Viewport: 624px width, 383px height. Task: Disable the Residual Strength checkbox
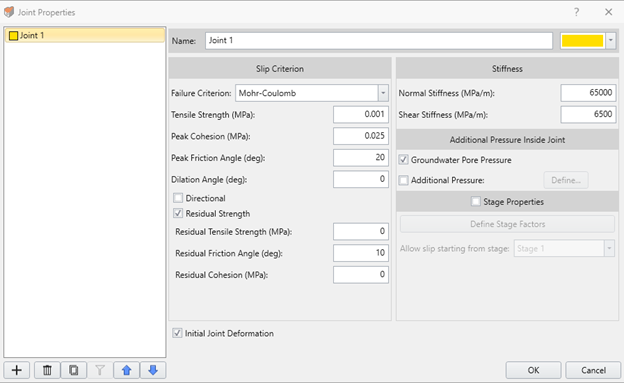(x=178, y=213)
